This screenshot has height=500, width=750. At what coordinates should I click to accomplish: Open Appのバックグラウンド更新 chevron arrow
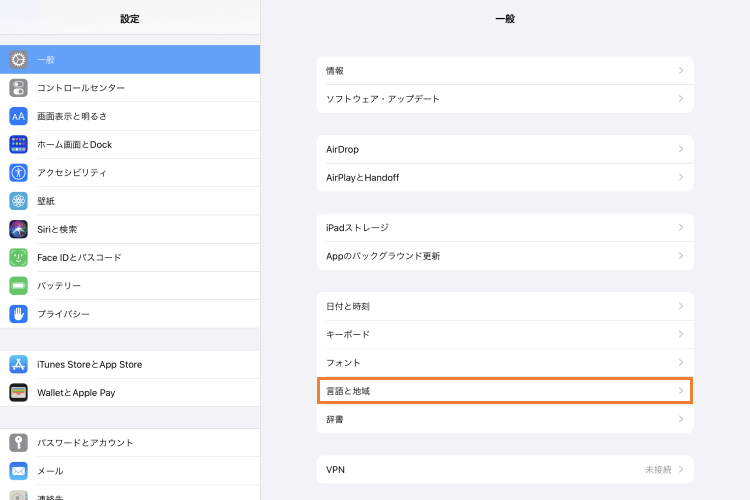(x=681, y=256)
